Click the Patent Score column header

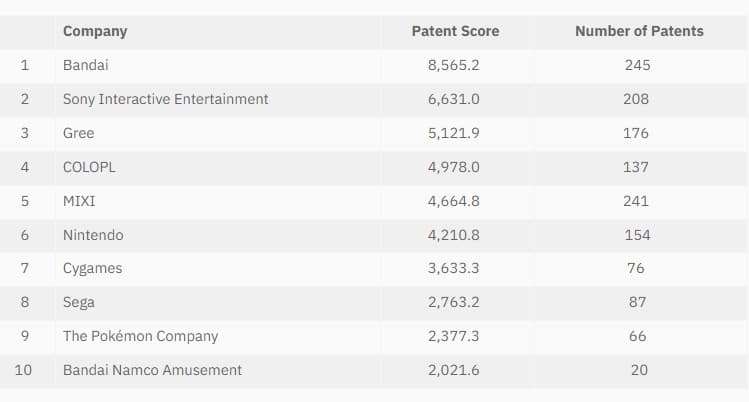(x=455, y=31)
